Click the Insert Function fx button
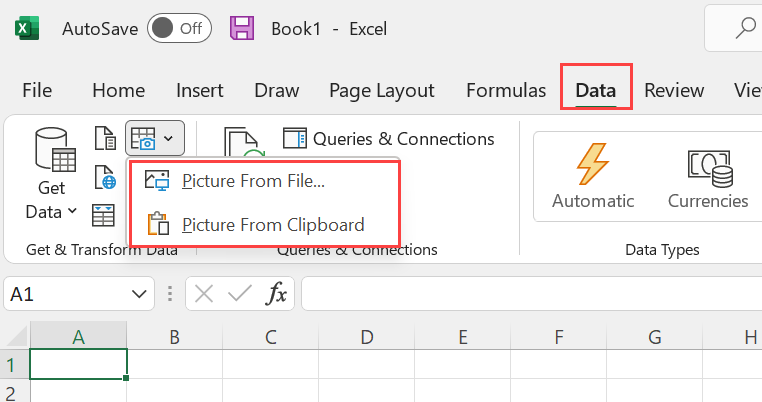 coord(276,294)
